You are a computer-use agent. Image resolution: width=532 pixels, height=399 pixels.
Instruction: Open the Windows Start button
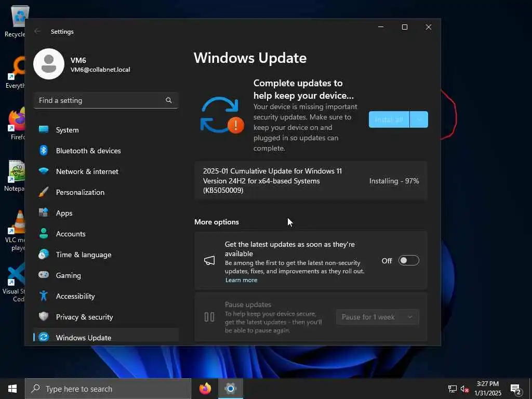click(x=12, y=389)
